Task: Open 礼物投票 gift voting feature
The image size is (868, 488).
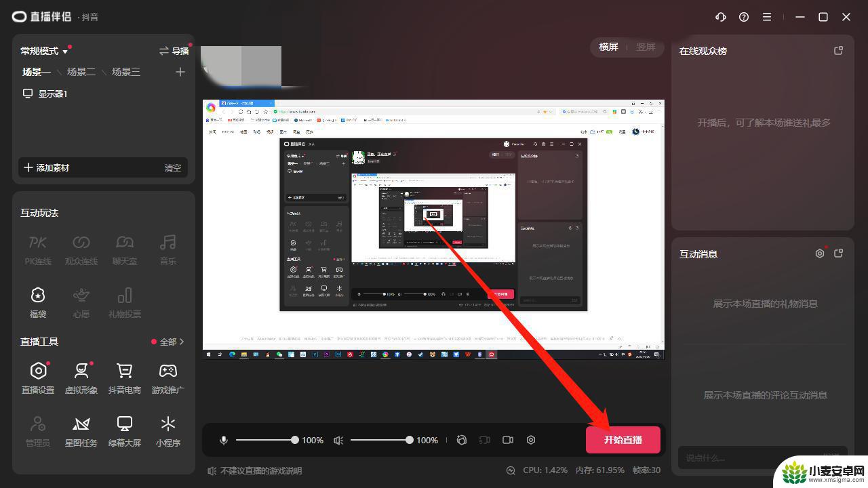Action: [x=125, y=302]
